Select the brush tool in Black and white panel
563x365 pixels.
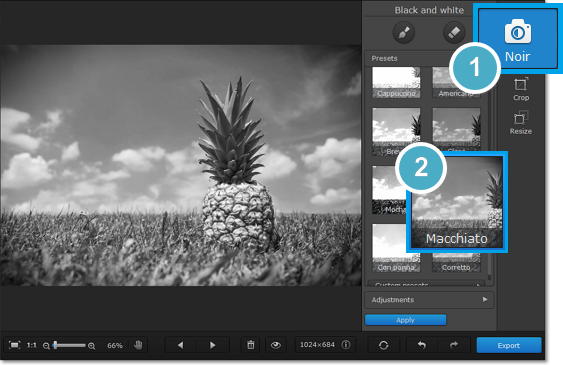point(404,33)
